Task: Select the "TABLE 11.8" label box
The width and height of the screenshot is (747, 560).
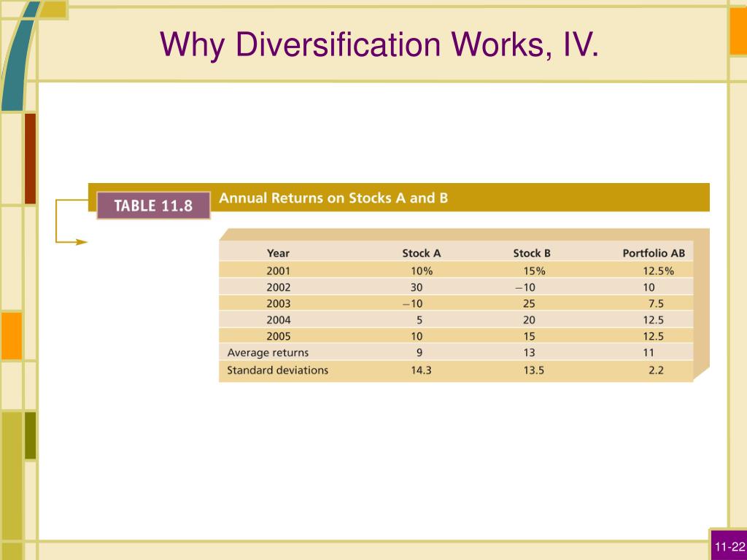Action: 153,206
